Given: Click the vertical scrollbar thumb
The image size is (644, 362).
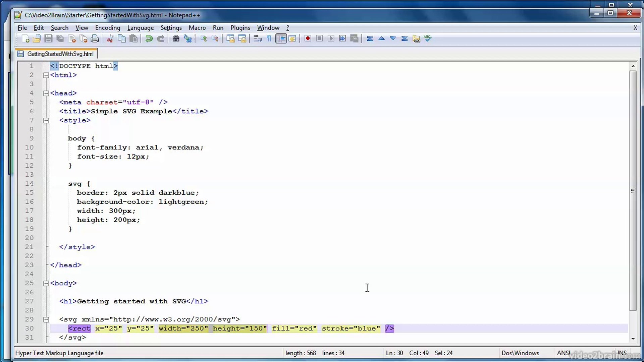Looking at the screenshot, I should tap(633, 190).
